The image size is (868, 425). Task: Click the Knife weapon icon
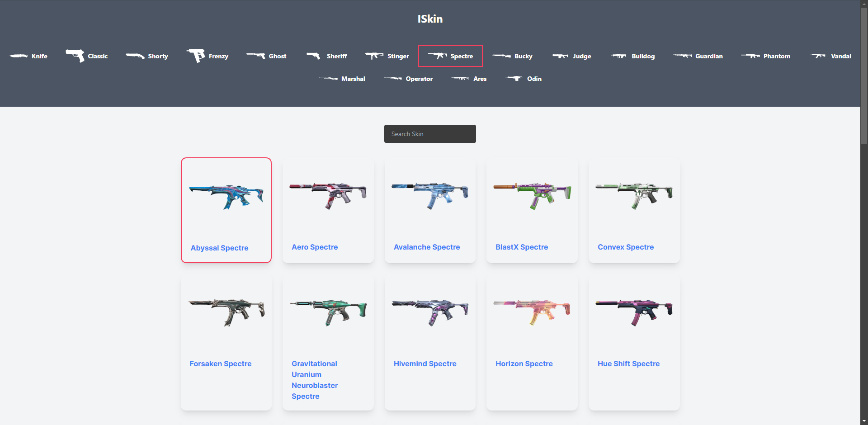point(19,56)
